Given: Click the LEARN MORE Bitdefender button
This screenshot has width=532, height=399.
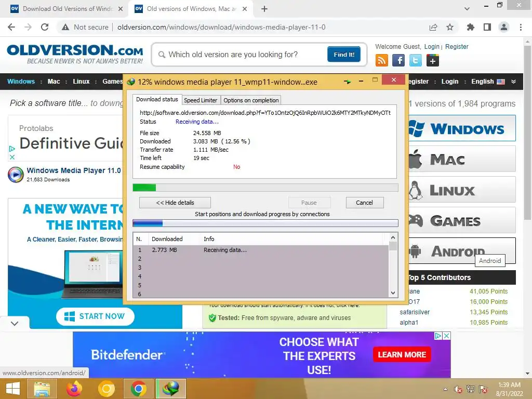Looking at the screenshot, I should click(402, 354).
